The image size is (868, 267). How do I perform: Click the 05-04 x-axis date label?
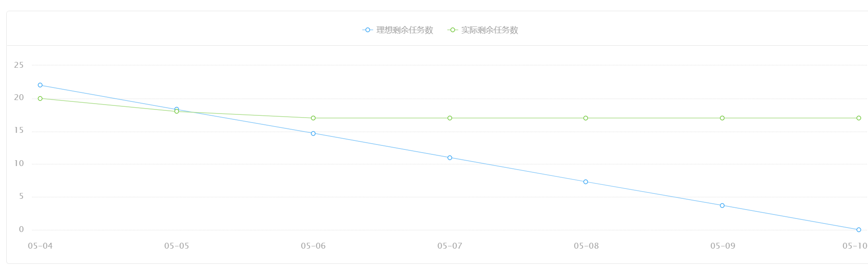tap(40, 246)
